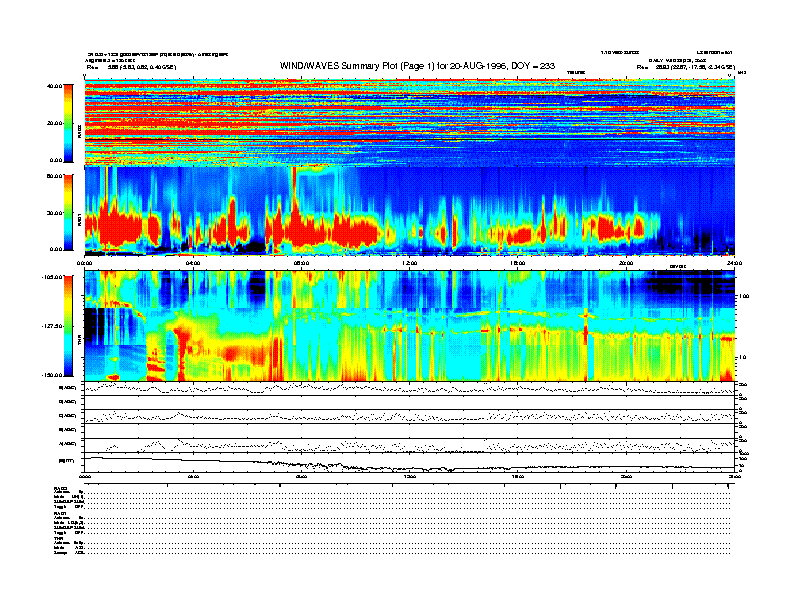The height and width of the screenshot is (612, 792).
Task: Click the RAD2 color scale bar
Action: (x=68, y=123)
